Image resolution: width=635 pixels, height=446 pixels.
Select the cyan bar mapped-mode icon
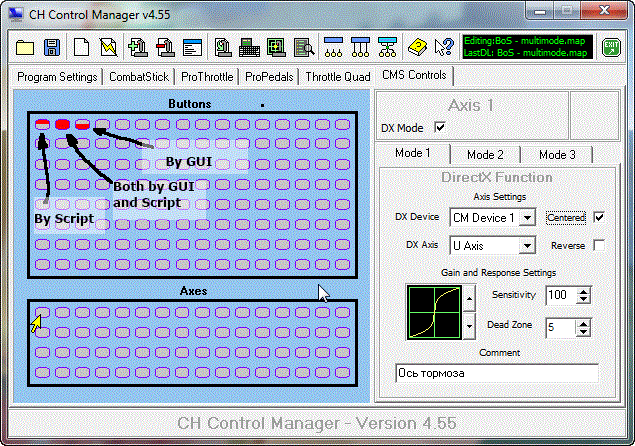point(388,47)
